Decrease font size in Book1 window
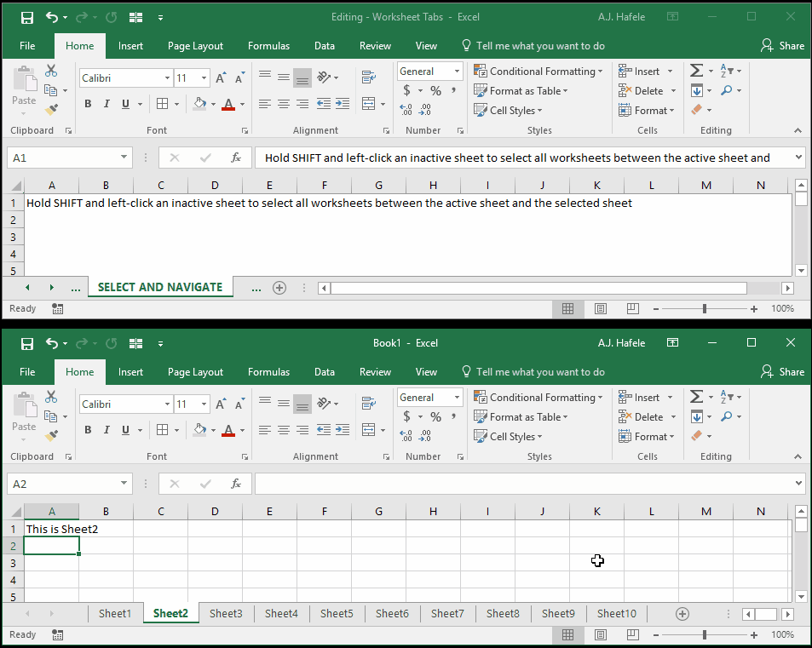812x648 pixels. 239,404
